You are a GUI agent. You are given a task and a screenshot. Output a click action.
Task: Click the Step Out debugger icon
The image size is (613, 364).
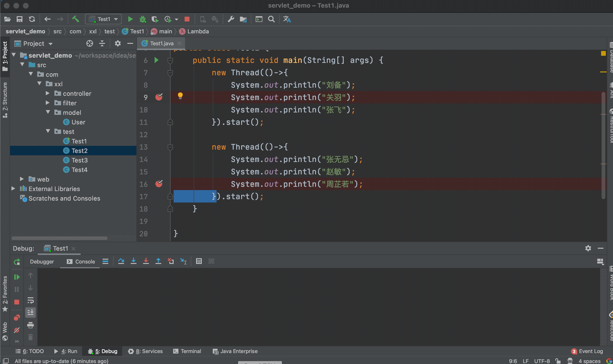(x=157, y=261)
